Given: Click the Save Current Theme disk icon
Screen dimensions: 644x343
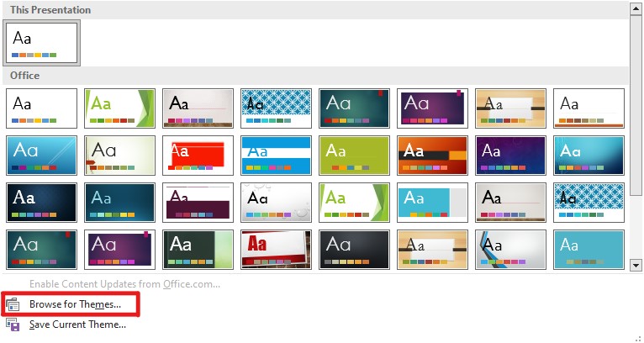Looking at the screenshot, I should tap(13, 325).
